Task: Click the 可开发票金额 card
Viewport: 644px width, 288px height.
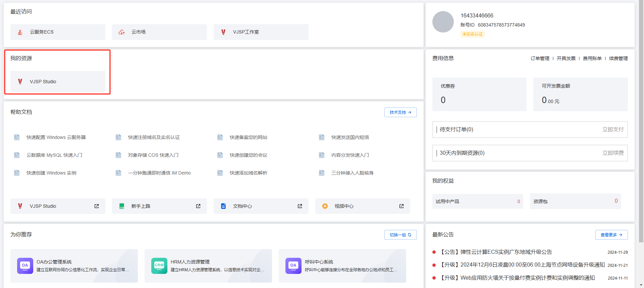Action: tap(581, 94)
